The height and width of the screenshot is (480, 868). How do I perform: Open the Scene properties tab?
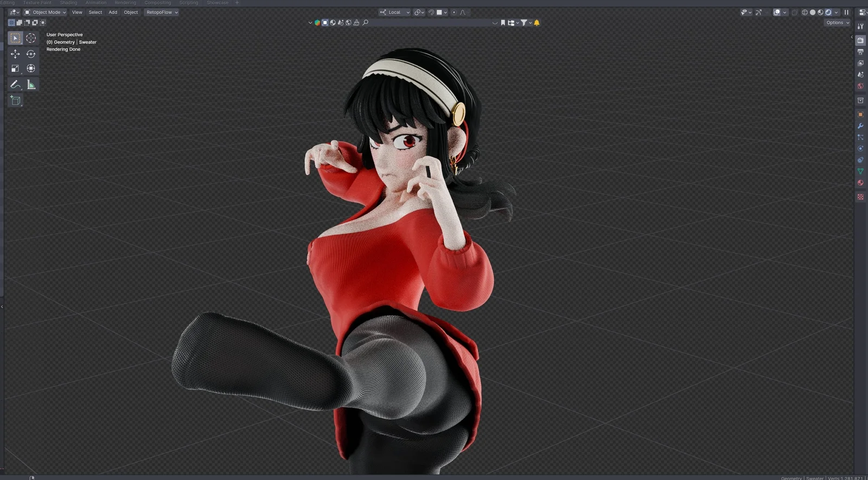860,74
